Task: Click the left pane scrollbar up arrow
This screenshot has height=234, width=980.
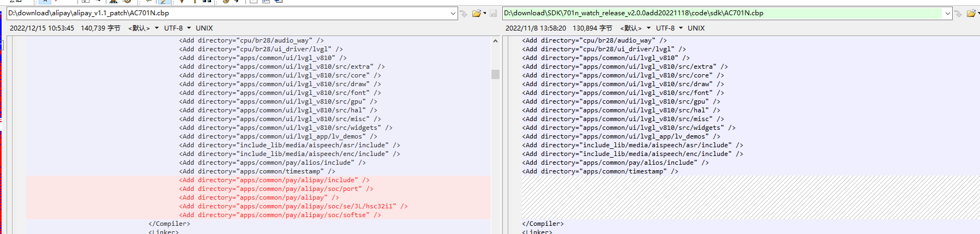Action: pyautogui.click(x=495, y=41)
